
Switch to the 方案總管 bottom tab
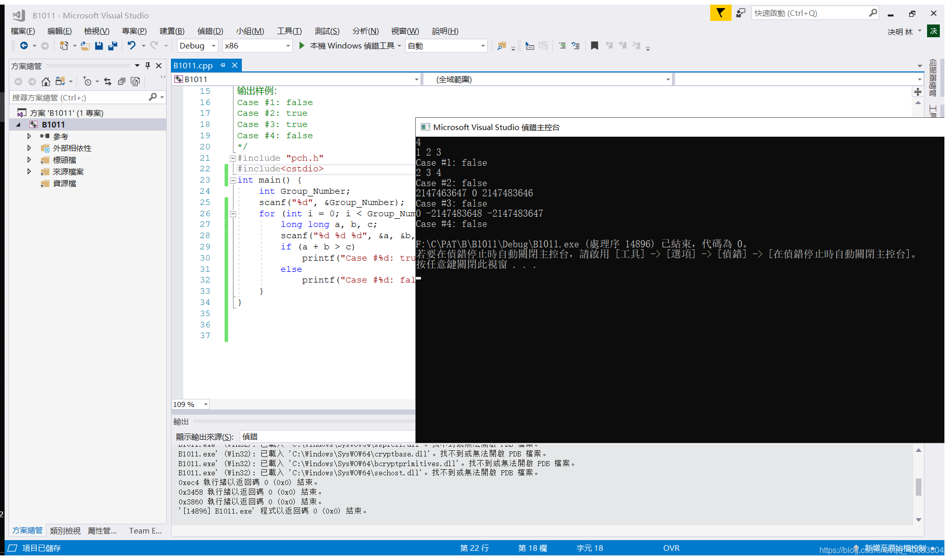28,531
